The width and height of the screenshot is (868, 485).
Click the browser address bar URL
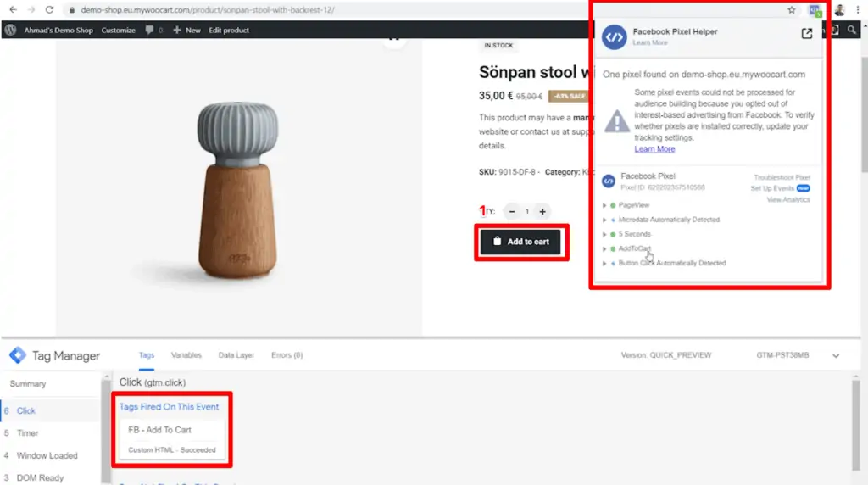coord(208,10)
